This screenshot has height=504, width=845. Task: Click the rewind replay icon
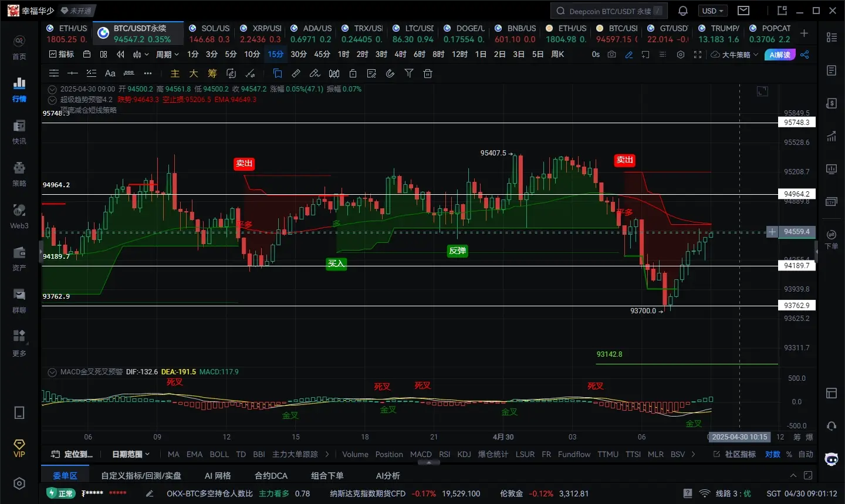click(x=120, y=54)
